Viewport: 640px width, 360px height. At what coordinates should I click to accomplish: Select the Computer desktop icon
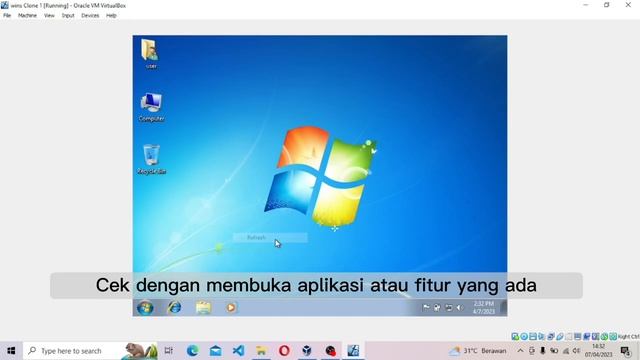pyautogui.click(x=151, y=107)
